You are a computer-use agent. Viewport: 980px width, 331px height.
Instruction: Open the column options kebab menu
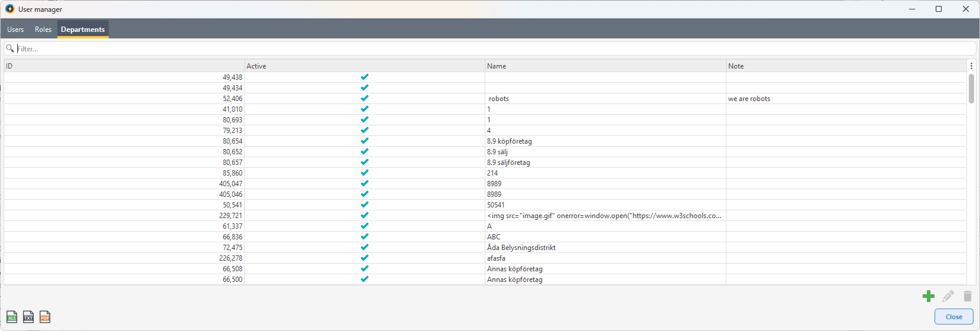tap(971, 66)
